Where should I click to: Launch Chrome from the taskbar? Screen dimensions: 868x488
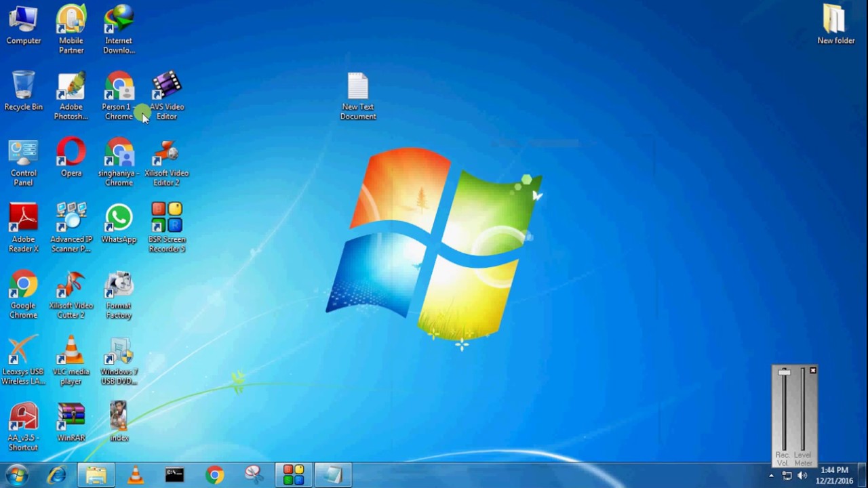(x=215, y=476)
